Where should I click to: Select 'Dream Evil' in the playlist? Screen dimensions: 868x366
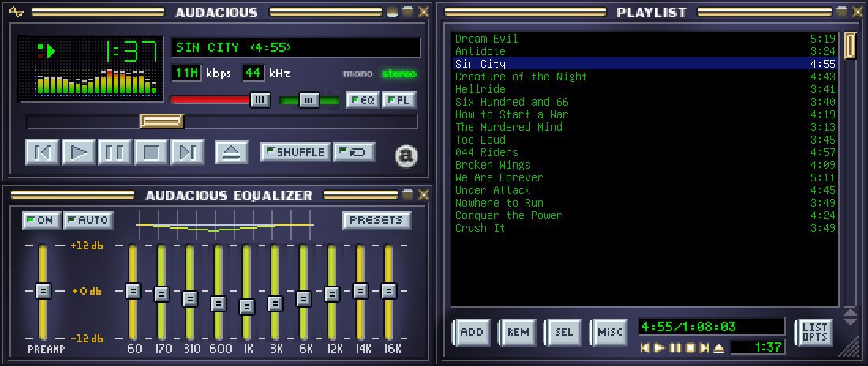pyautogui.click(x=645, y=39)
